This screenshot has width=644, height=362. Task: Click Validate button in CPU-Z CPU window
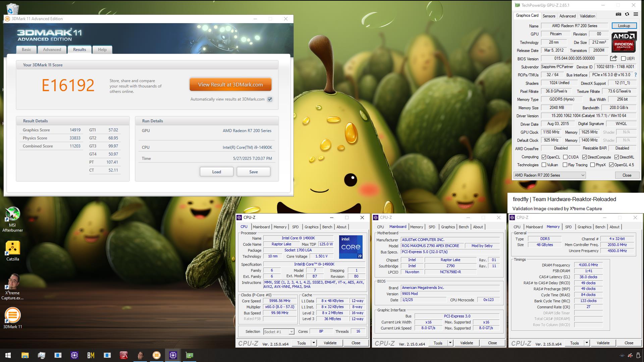point(330,343)
